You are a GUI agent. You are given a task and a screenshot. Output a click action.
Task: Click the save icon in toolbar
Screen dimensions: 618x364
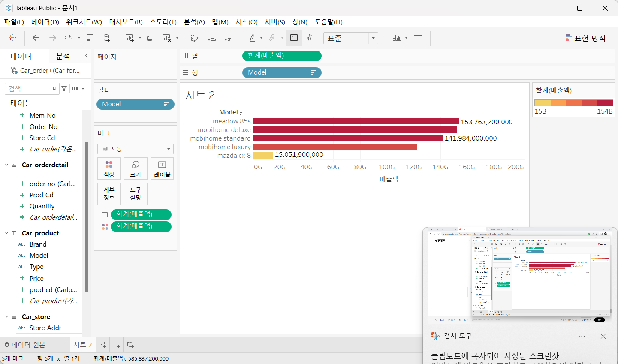90,38
